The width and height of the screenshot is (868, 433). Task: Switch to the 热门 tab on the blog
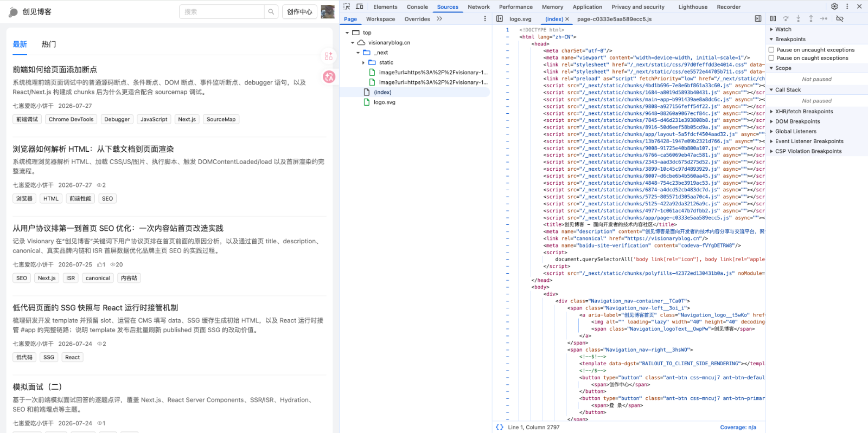(49, 44)
